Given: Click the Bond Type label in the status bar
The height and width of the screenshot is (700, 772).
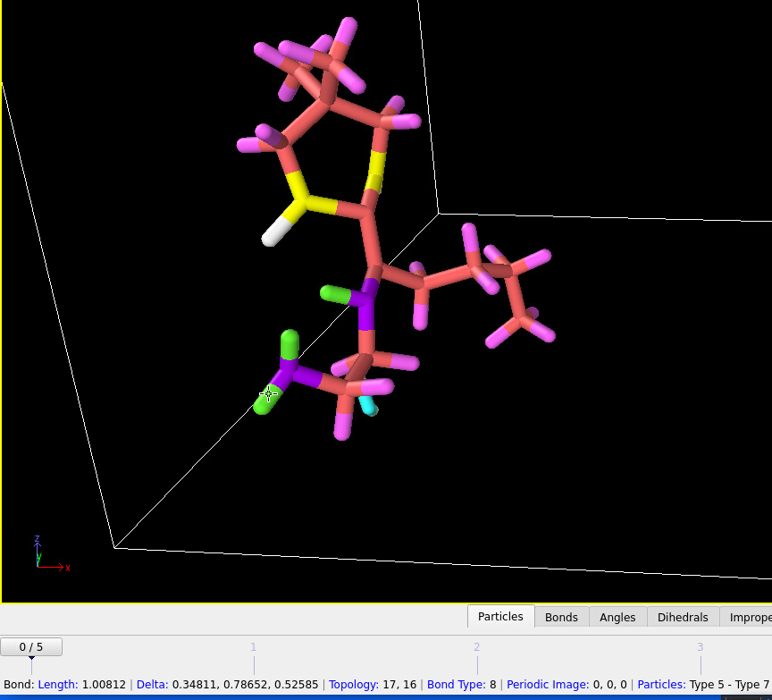Looking at the screenshot, I should [x=457, y=685].
